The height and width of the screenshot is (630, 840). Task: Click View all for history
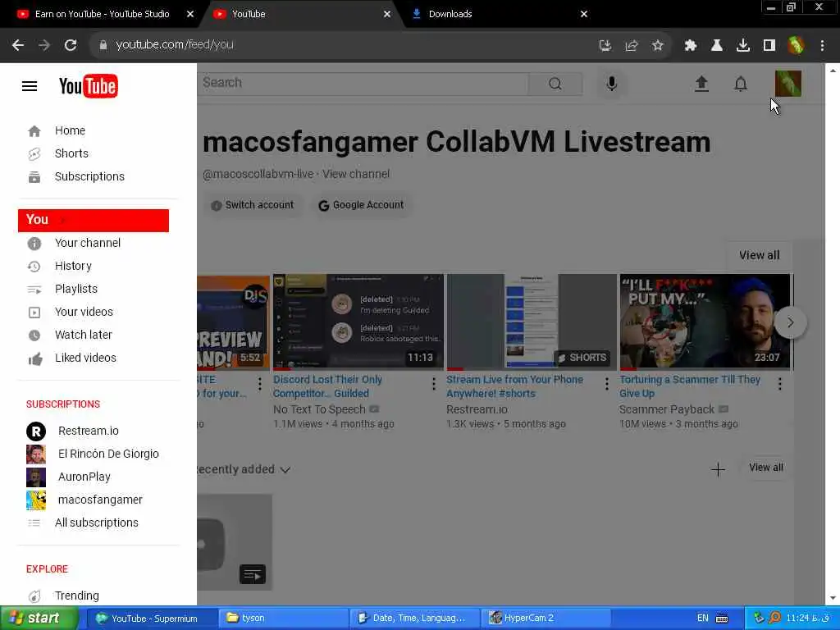[x=759, y=256]
